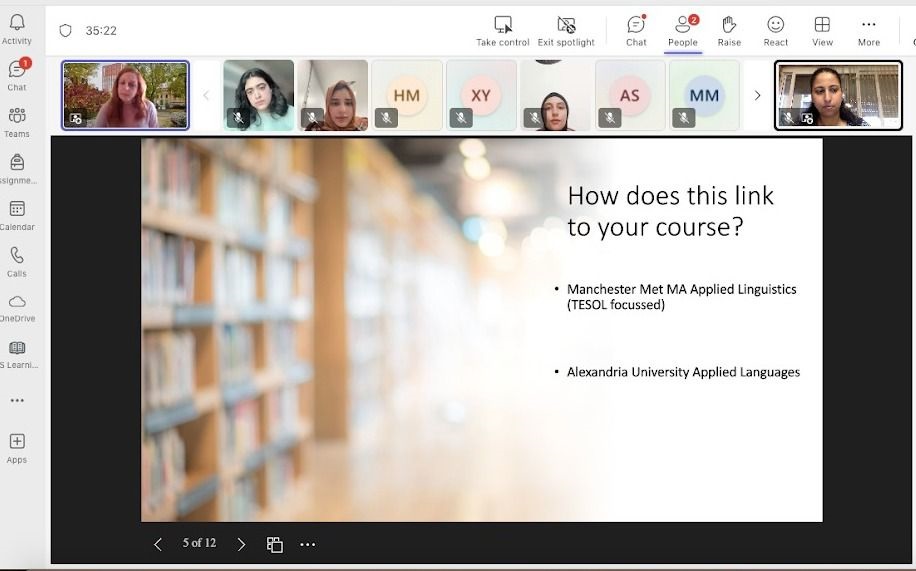Go to the previous slide
The height and width of the screenshot is (571, 916).
pyautogui.click(x=158, y=544)
